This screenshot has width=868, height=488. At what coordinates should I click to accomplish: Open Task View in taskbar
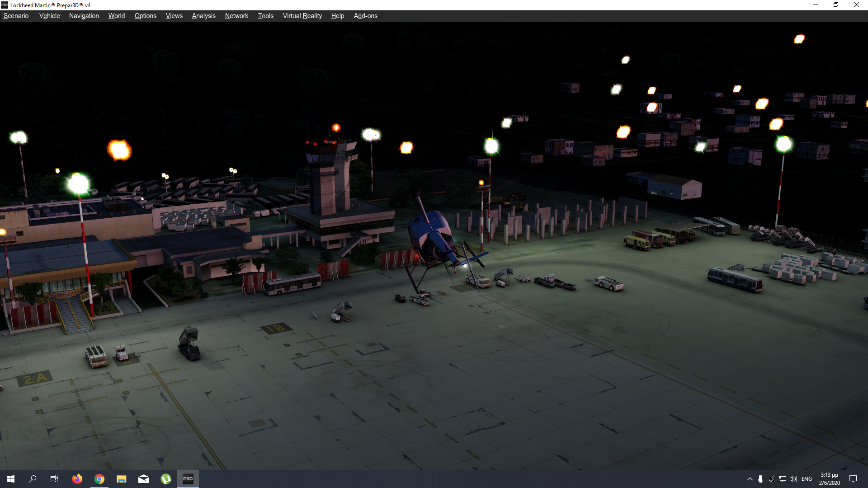pos(54,479)
